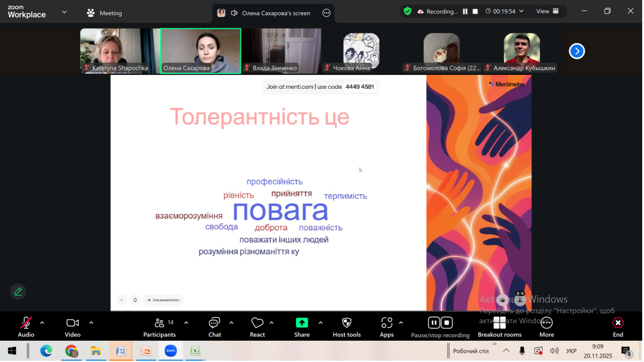Viewport: 644px width, 362px height.
Task: Open Excel from the Windows taskbar
Action: coord(196,351)
